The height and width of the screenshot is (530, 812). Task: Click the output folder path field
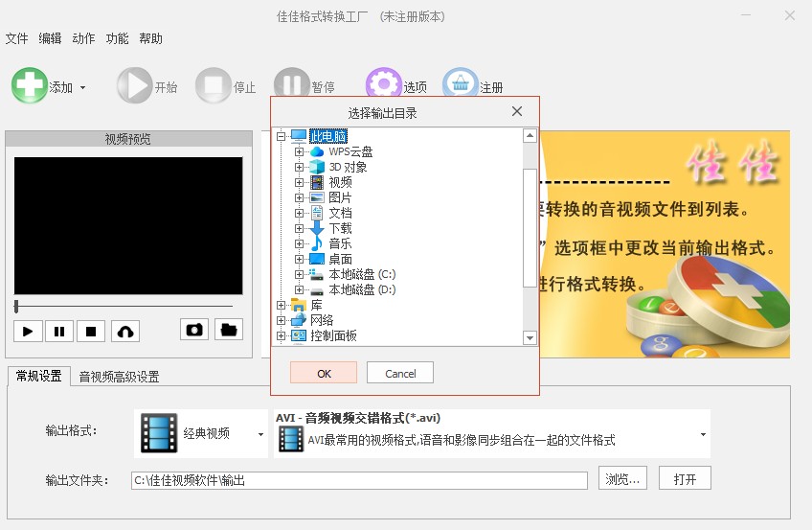point(359,480)
